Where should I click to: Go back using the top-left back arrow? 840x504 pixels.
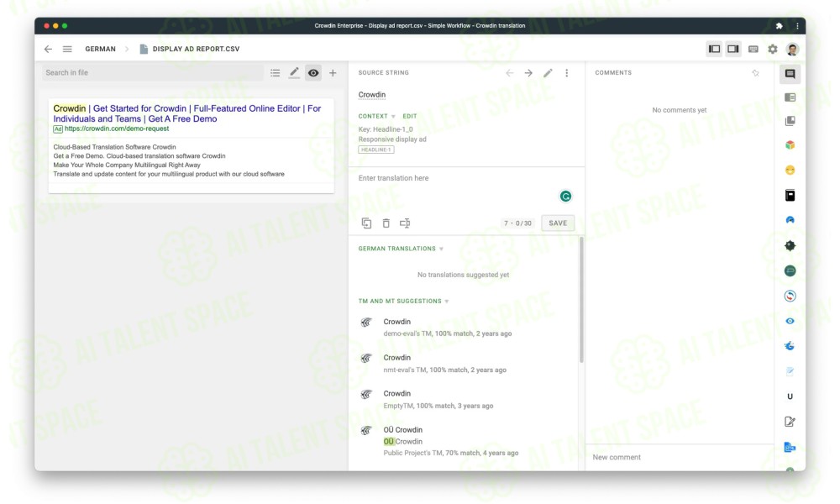[48, 49]
